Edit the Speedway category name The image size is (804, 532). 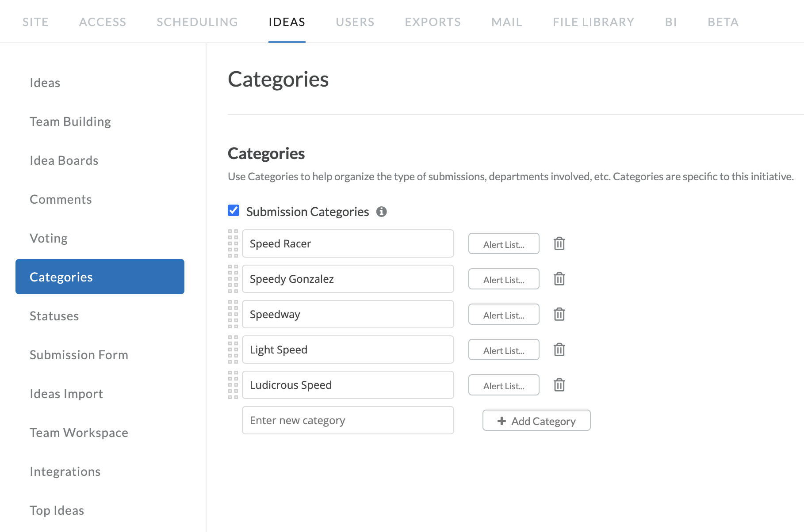coord(348,314)
